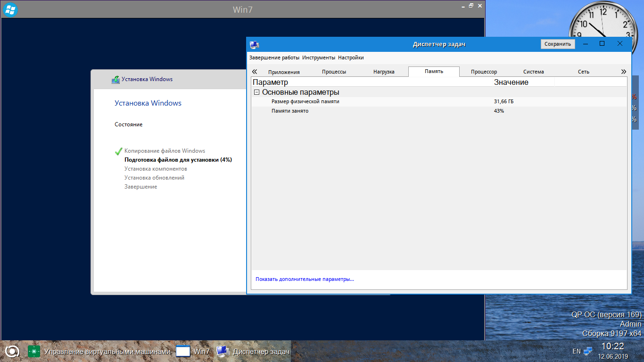Click the Сохранить button

pyautogui.click(x=558, y=44)
